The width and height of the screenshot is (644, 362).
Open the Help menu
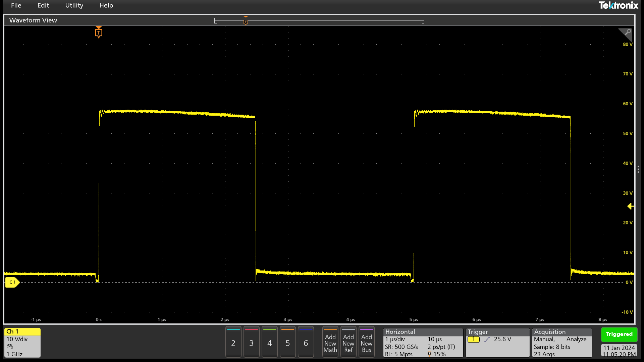106,5
